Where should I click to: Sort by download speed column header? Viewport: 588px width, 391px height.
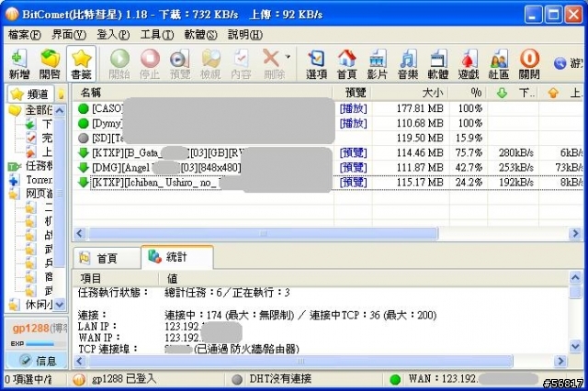[x=513, y=93]
